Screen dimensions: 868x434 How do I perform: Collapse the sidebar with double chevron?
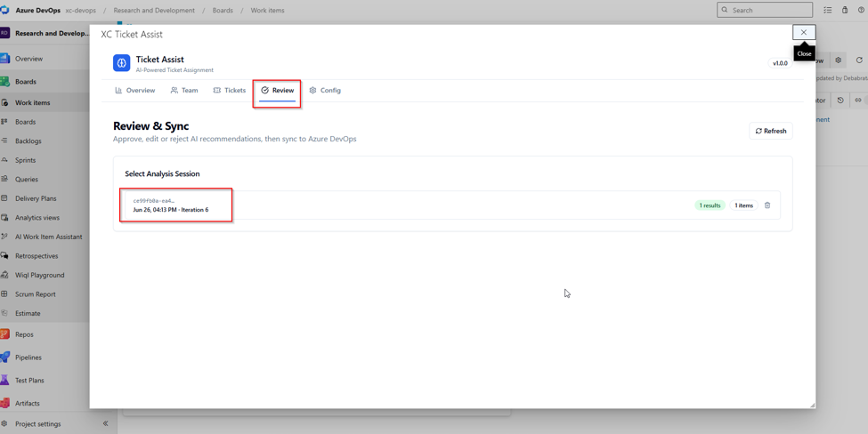105,423
